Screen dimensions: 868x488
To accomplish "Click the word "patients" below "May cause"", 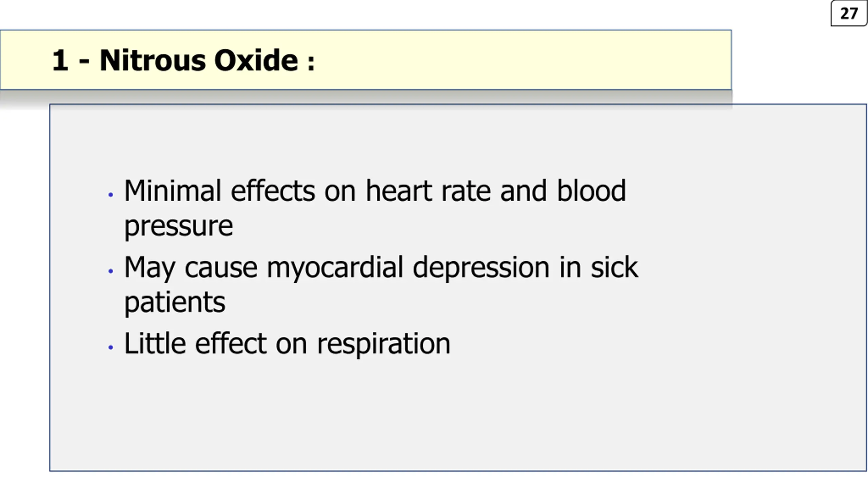I will (175, 303).
